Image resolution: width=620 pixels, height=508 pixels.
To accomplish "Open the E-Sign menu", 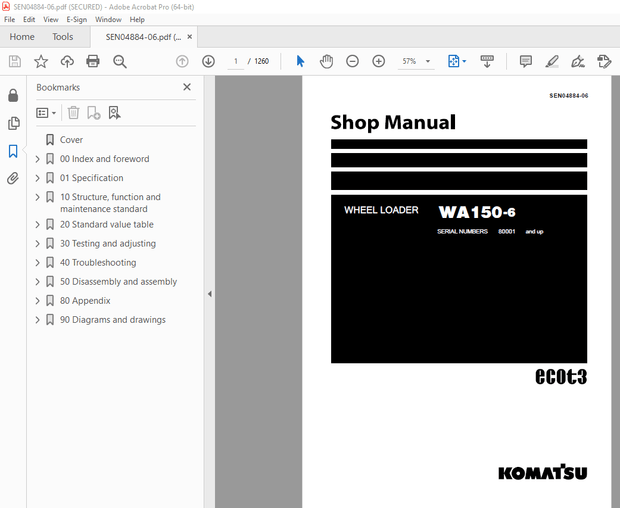I will point(76,19).
